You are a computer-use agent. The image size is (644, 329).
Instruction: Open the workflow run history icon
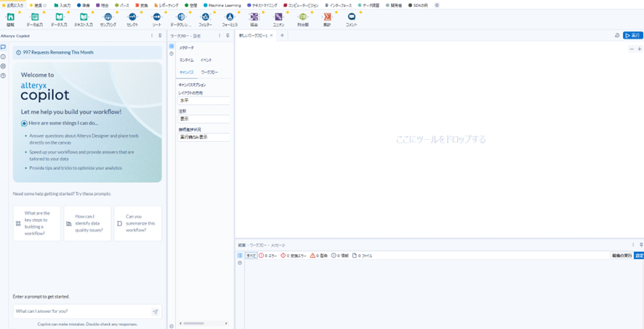(617, 36)
